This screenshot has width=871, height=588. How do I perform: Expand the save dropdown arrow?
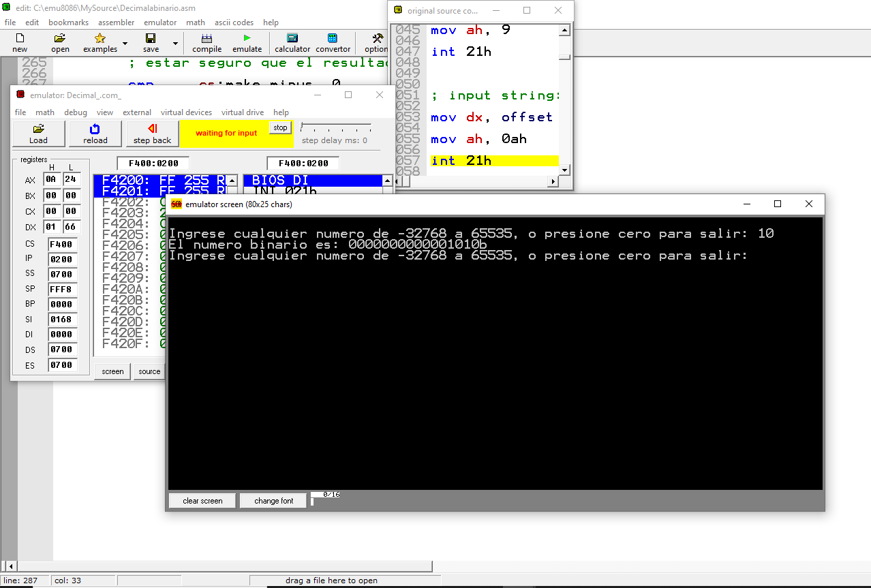(x=175, y=43)
